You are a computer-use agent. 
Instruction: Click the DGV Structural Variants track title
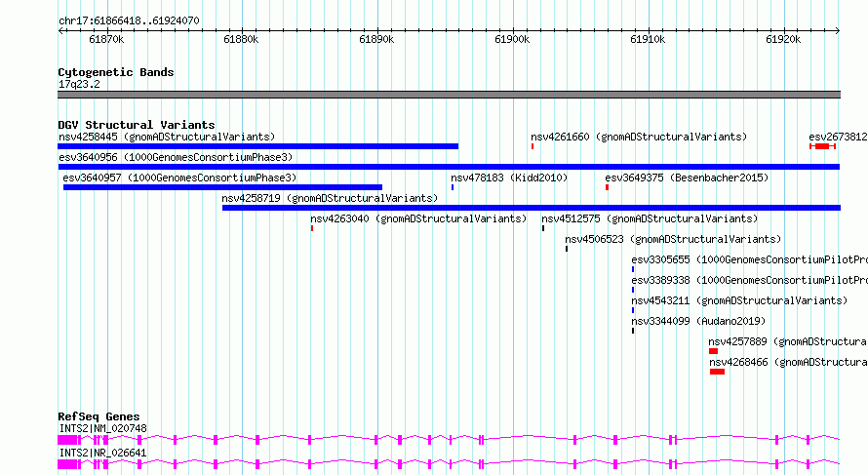[137, 125]
